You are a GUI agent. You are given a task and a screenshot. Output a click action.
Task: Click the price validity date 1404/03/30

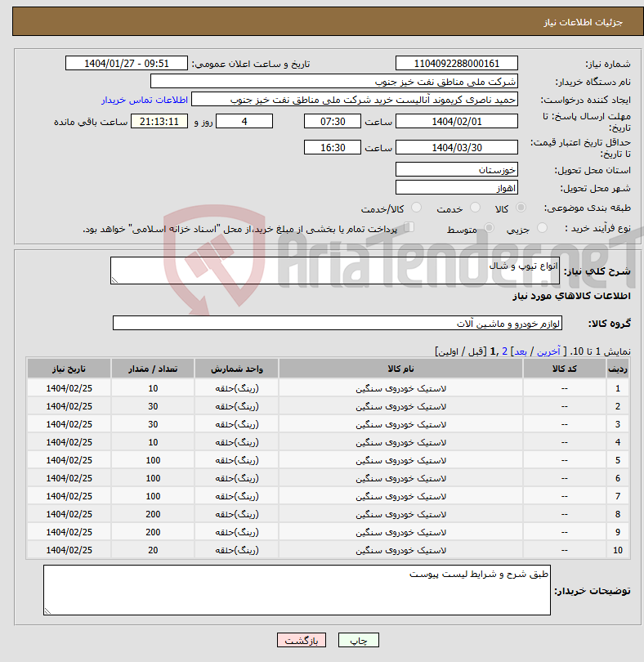pyautogui.click(x=457, y=147)
